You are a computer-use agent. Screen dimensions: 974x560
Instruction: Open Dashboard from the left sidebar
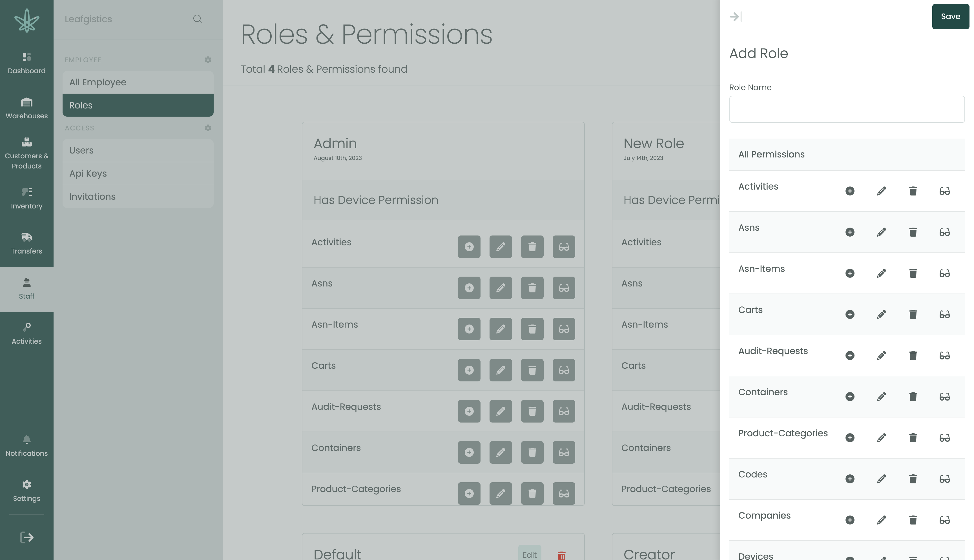click(26, 63)
